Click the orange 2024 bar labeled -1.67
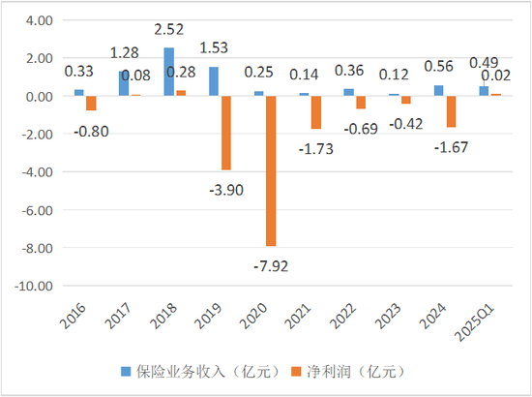Screen dimensions: 532x397 click(x=452, y=111)
